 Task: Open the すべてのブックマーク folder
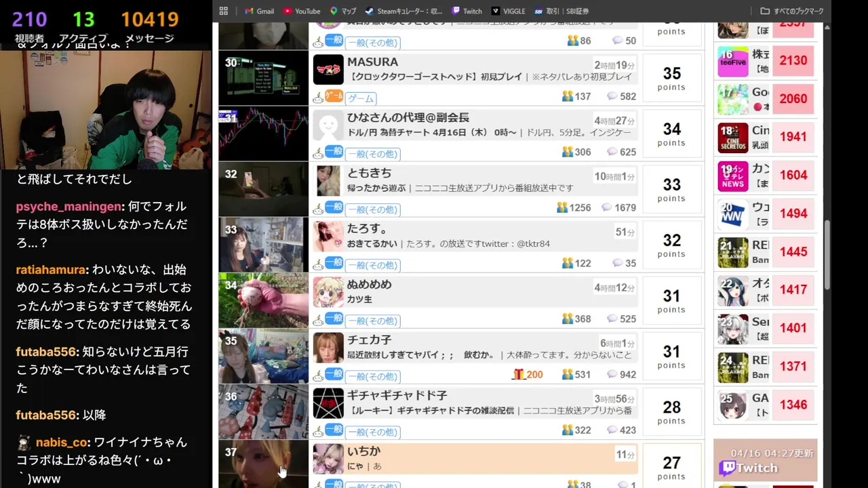point(791,11)
